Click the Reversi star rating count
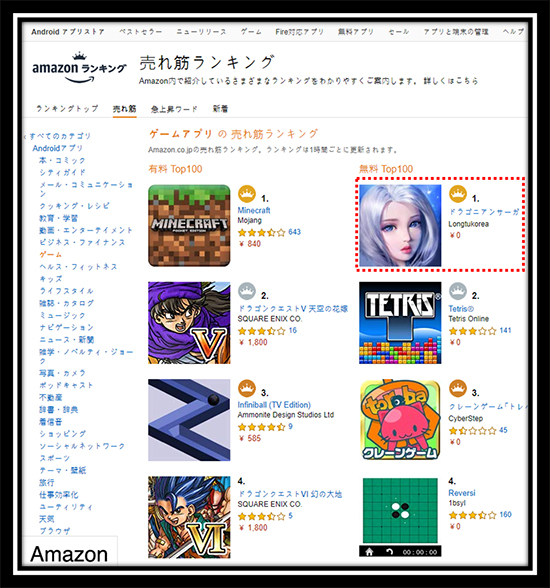 pyautogui.click(x=505, y=514)
